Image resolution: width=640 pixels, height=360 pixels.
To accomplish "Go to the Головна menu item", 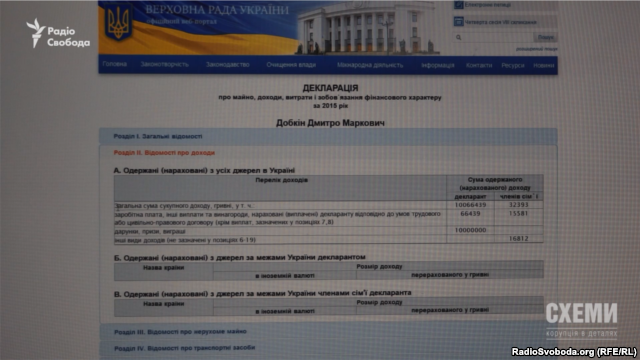I will (x=115, y=64).
